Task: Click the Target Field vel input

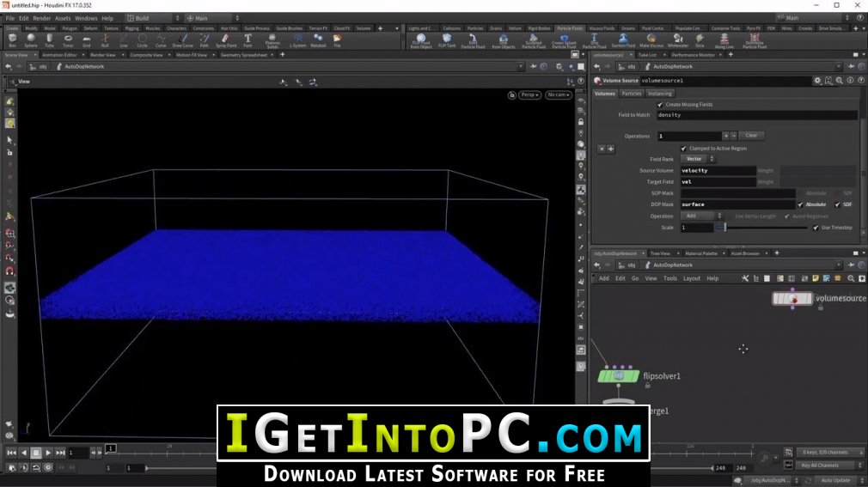Action: tap(718, 181)
